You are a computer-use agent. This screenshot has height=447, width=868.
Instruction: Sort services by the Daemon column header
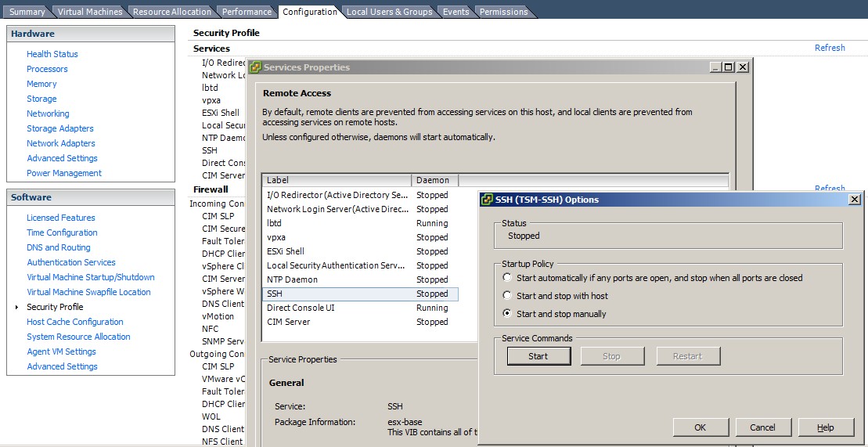[434, 180]
